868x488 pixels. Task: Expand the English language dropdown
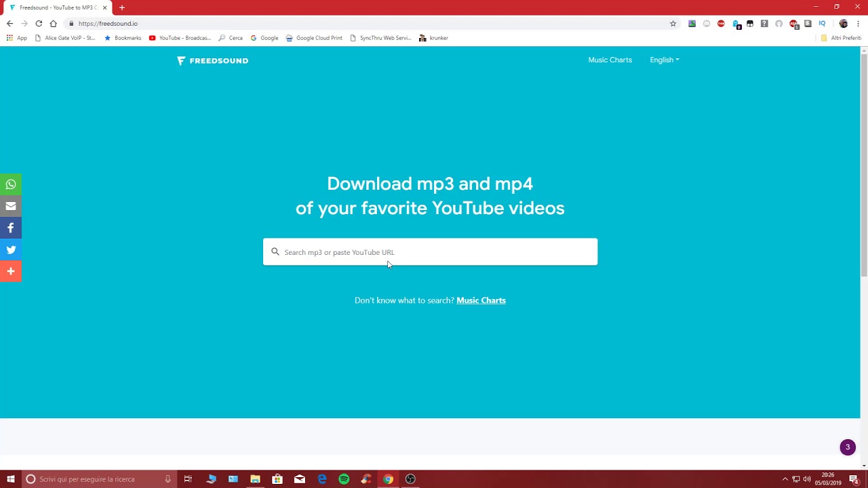(664, 60)
